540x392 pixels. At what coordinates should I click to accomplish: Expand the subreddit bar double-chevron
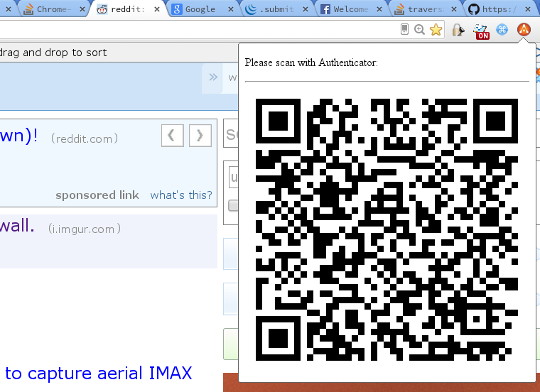tap(213, 77)
